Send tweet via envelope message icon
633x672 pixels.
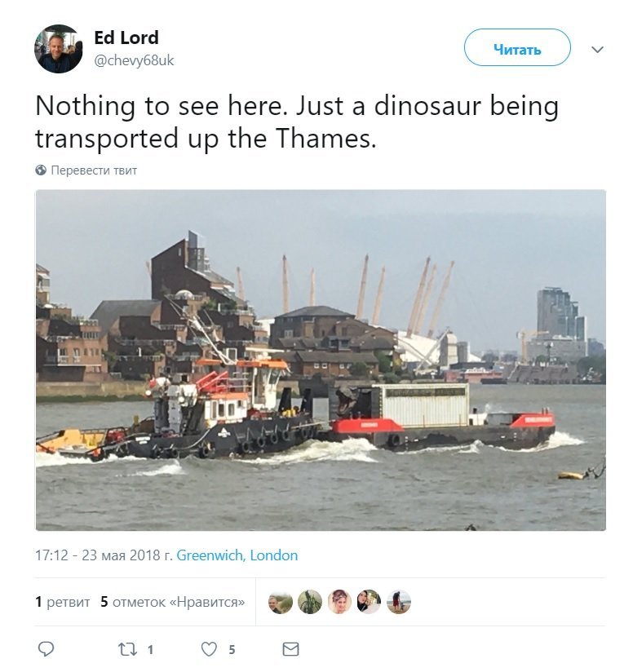point(290,649)
